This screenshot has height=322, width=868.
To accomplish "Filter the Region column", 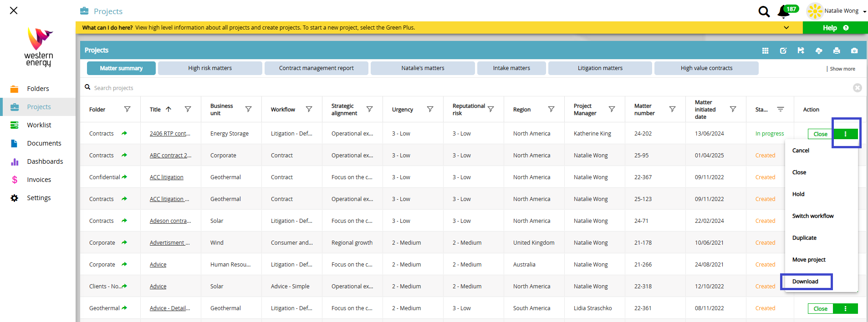I will pyautogui.click(x=551, y=109).
